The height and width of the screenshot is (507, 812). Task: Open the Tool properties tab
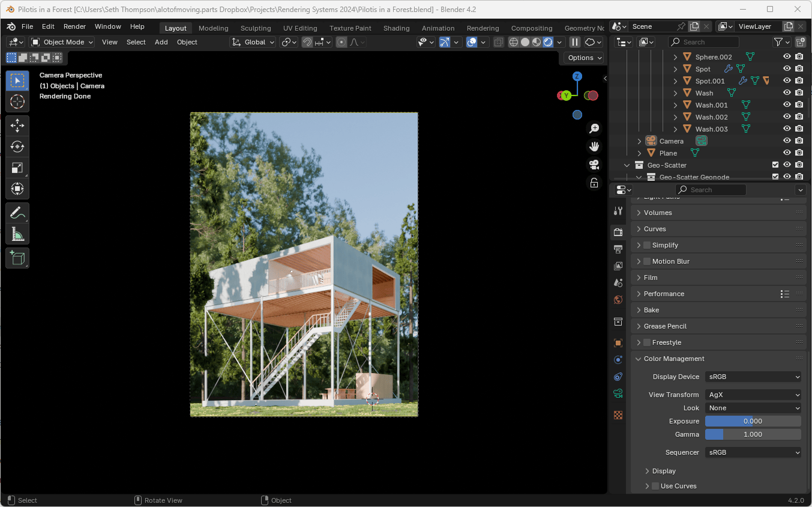(x=618, y=211)
